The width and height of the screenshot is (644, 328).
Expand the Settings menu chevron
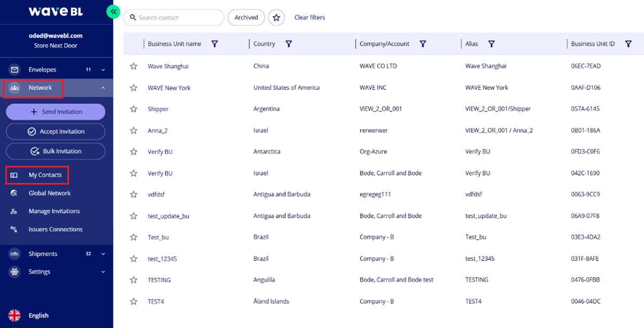pyautogui.click(x=103, y=272)
